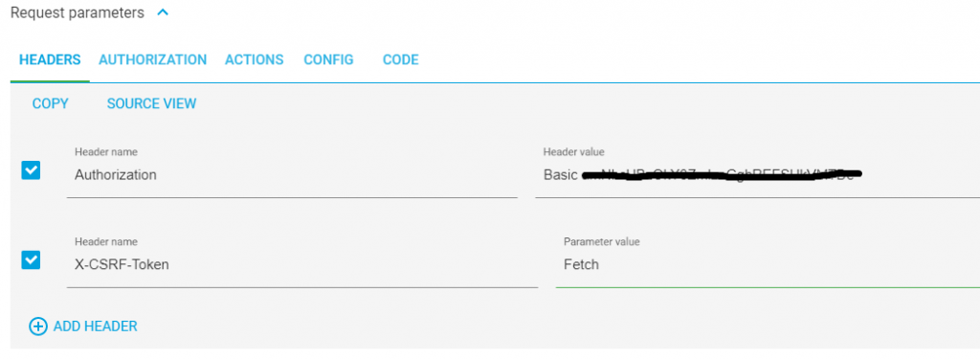Switch to the HEADERS tab

click(x=50, y=60)
